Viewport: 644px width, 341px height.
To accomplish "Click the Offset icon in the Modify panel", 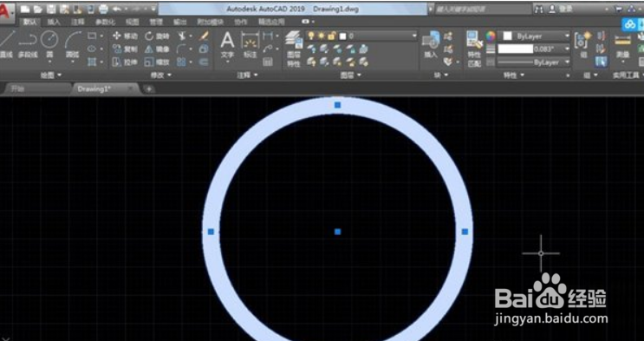I will [205, 62].
